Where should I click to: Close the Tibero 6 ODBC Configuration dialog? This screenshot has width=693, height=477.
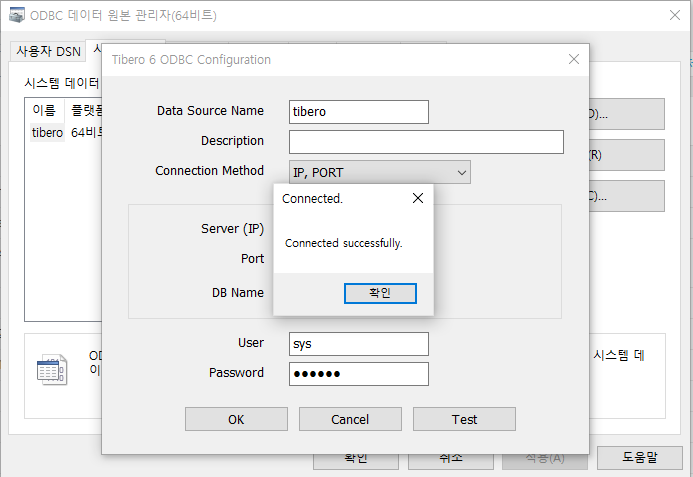574,59
